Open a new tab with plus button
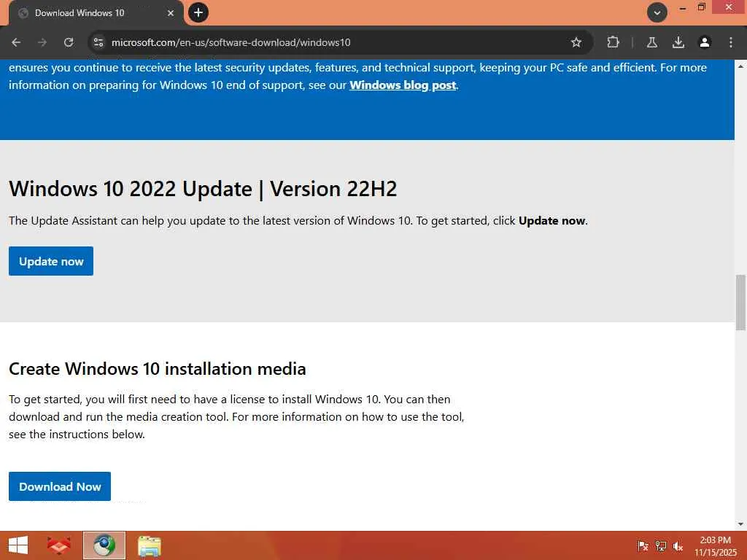The height and width of the screenshot is (560, 747). (x=198, y=12)
